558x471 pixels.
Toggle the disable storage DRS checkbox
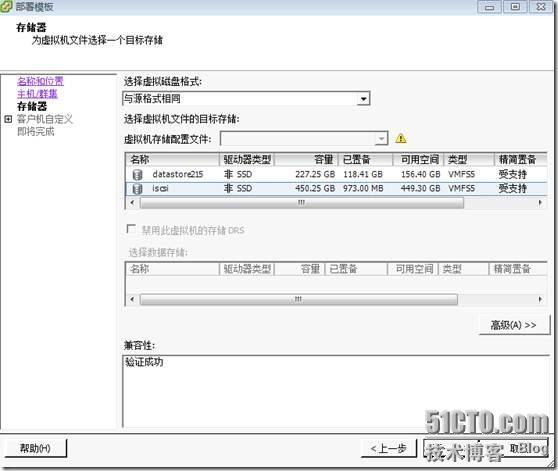[131, 229]
